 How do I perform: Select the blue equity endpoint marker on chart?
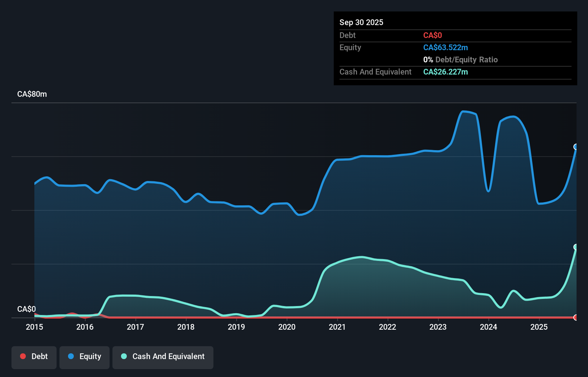576,146
